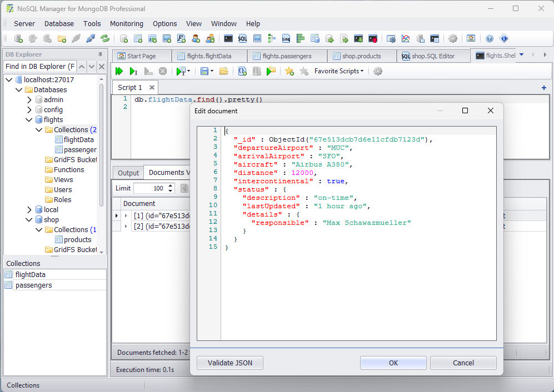Open the monitoring chart toolbar icon
The height and width of the screenshot is (392, 554).
tap(406, 38)
